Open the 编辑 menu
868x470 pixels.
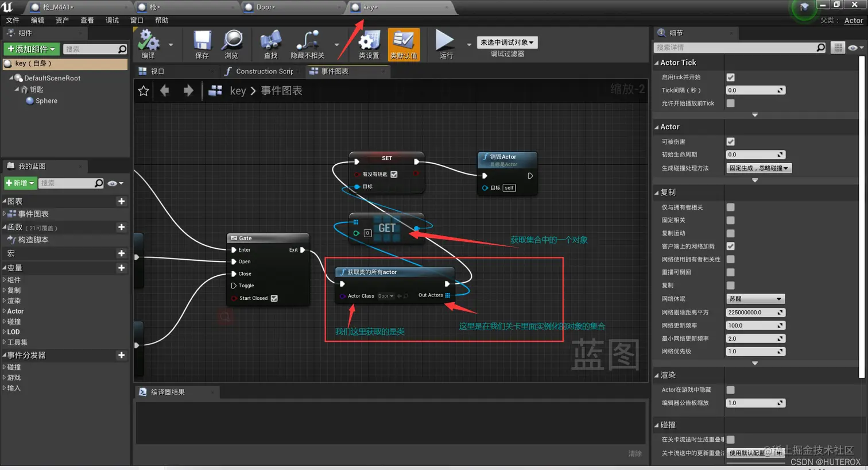pyautogui.click(x=37, y=20)
